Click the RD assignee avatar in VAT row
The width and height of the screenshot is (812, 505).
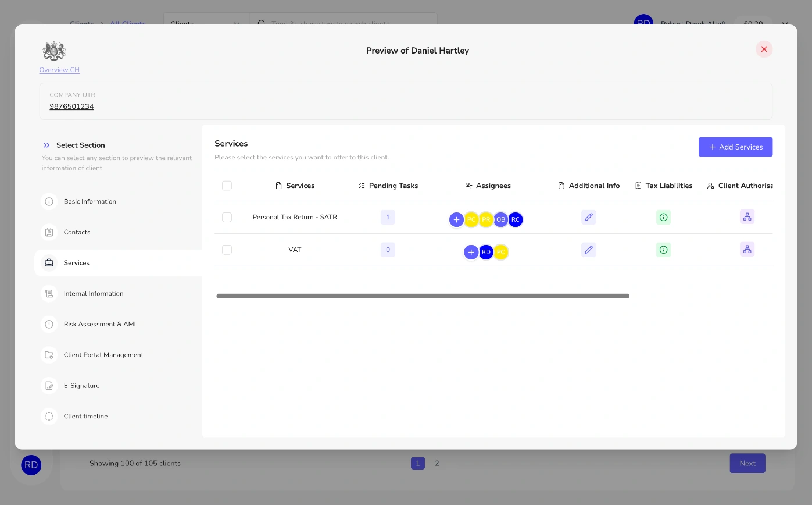coord(486,252)
